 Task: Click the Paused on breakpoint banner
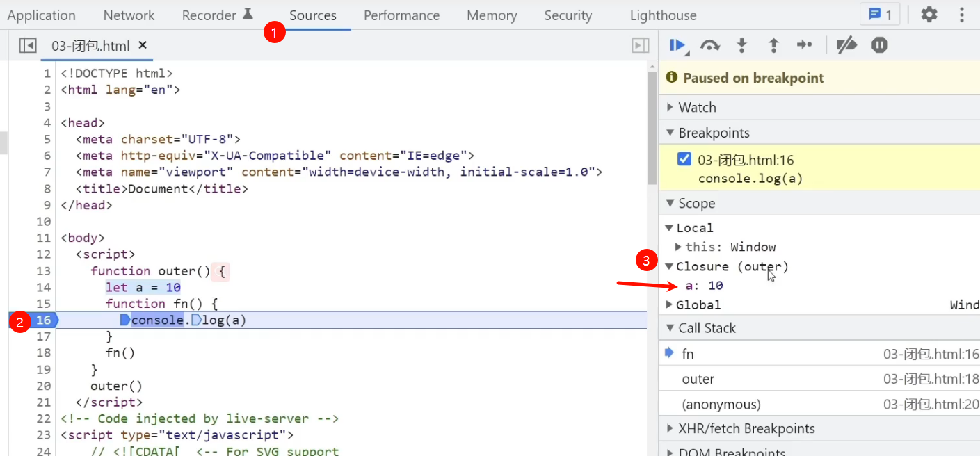coord(819,78)
